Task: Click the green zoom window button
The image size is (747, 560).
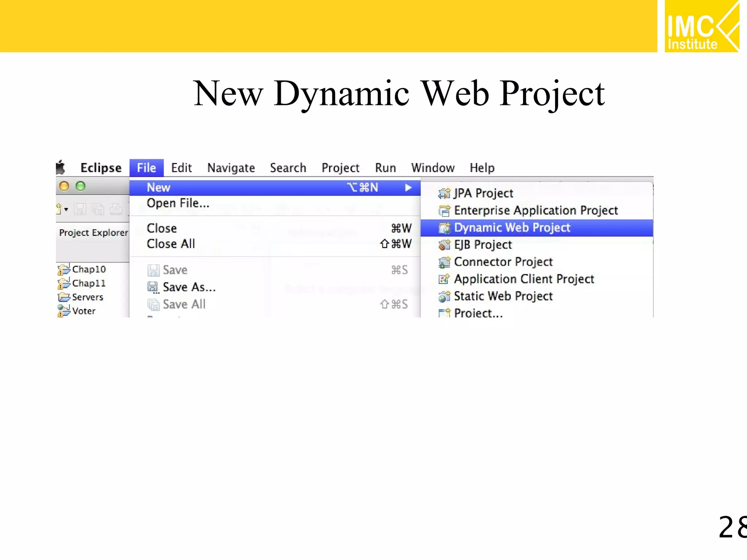Action: coord(81,186)
